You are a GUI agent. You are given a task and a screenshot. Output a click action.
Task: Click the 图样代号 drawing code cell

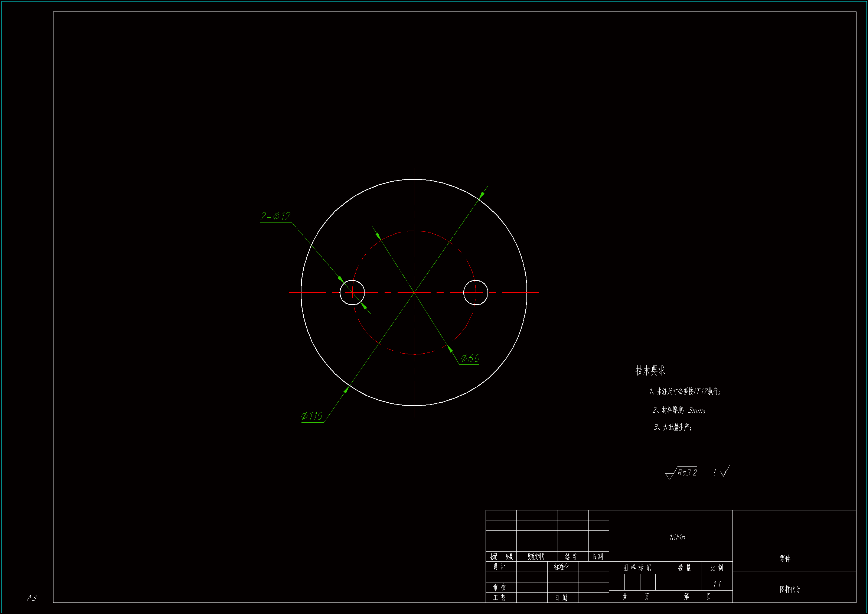790,589
